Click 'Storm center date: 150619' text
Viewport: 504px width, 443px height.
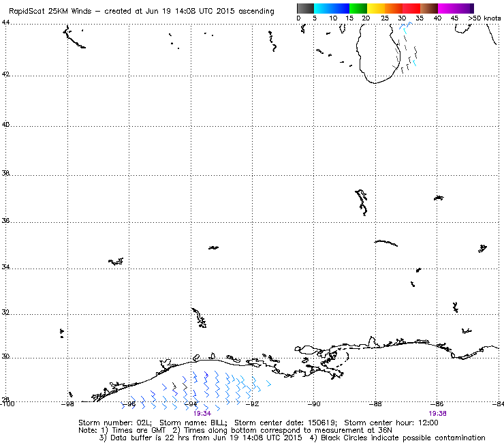285,423
